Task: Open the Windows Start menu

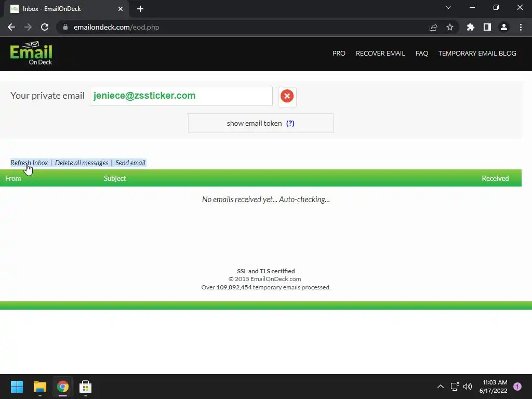Action: [17, 387]
